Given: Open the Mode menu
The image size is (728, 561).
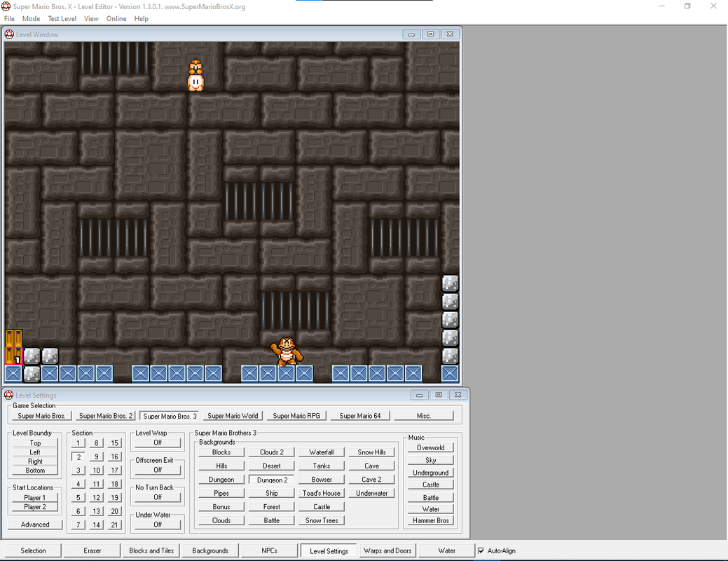Looking at the screenshot, I should [x=31, y=19].
